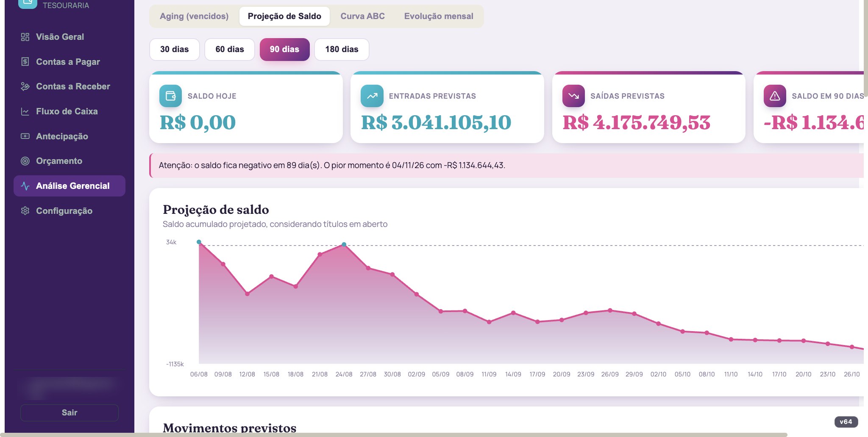
Task: Click the R$ 4.175.749,53 saídas value
Action: (x=636, y=122)
